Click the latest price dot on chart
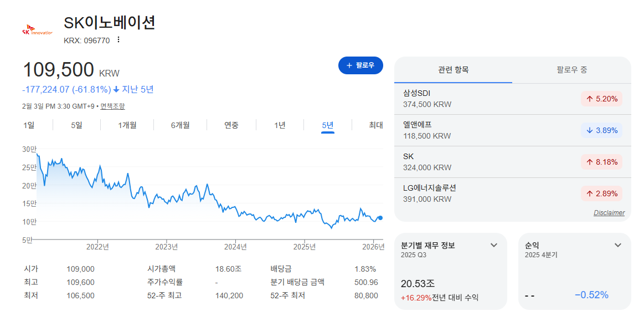Viewport: 644px width, 316px height. [x=380, y=218]
